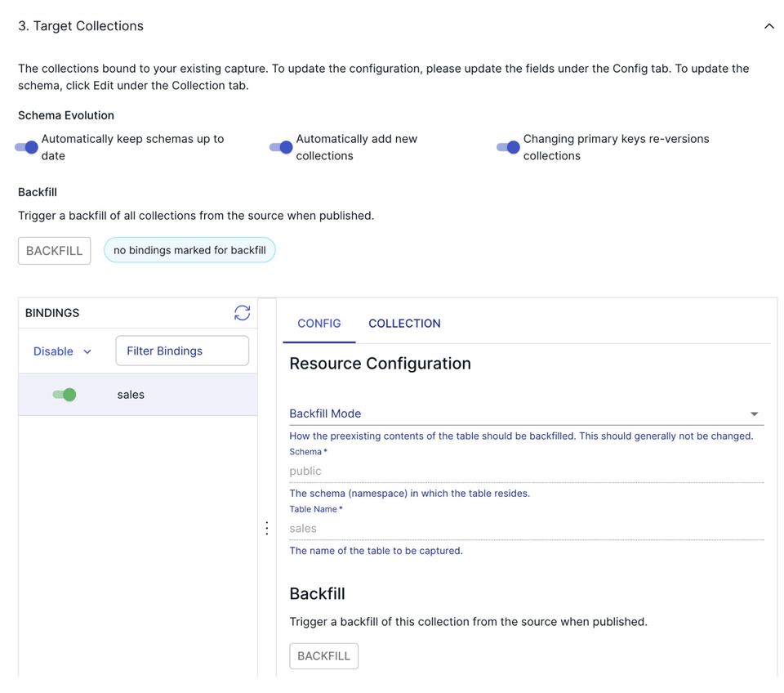
Task: Toggle Automatically add new collections off
Action: tap(280, 147)
